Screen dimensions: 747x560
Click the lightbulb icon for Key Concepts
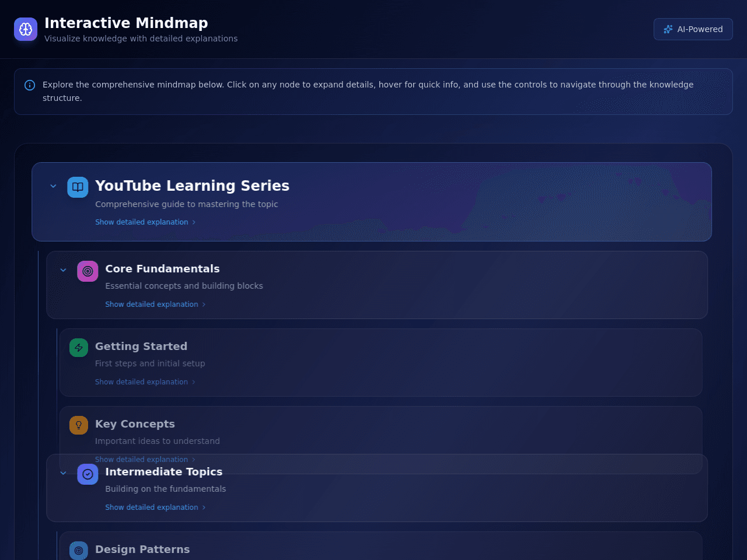point(79,425)
